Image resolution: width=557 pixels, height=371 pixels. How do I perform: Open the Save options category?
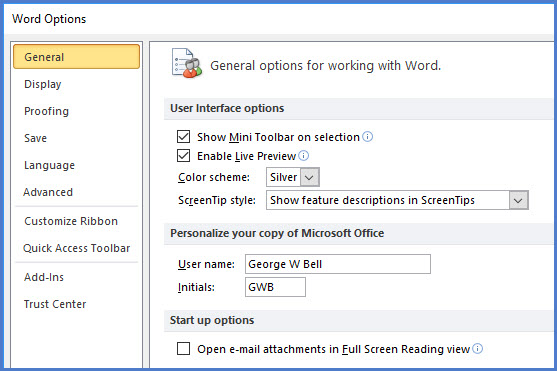[x=35, y=138]
